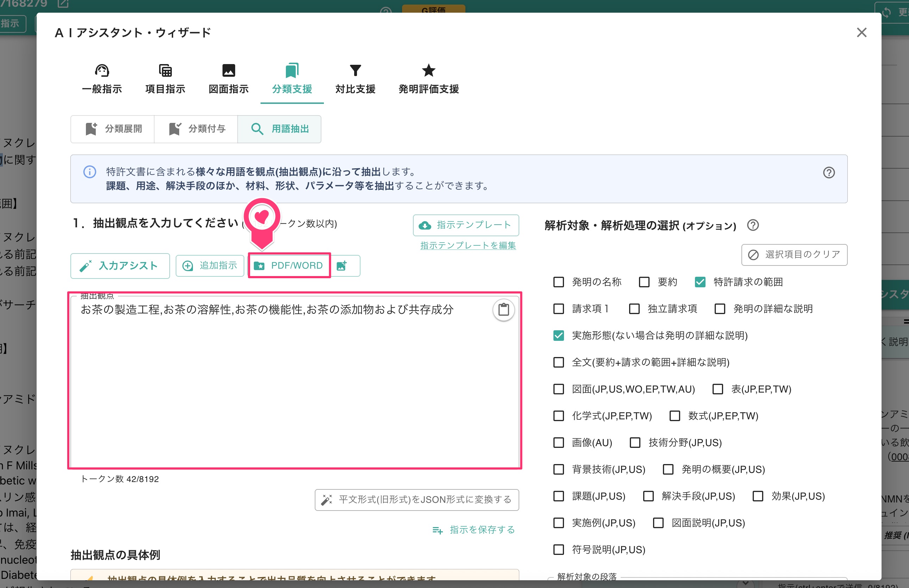909x588 pixels.
Task: Check the 図面説明(JP,US) checkbox
Action: pyautogui.click(x=658, y=523)
